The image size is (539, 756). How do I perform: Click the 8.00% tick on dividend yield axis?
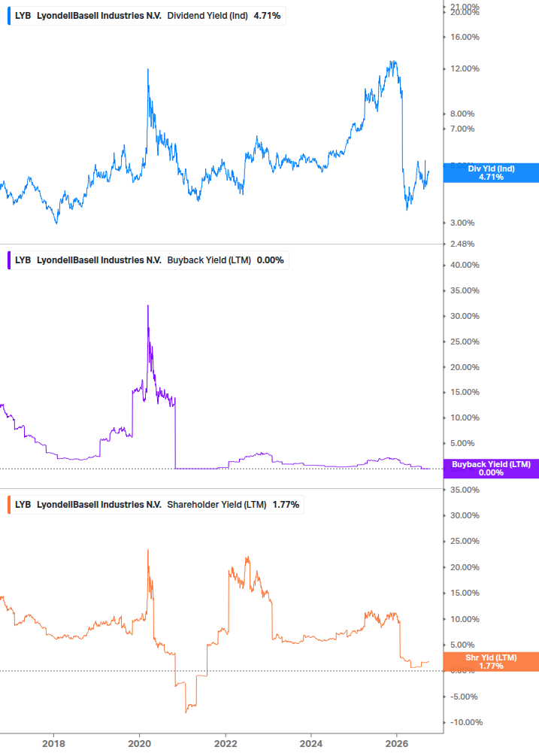tap(462, 114)
